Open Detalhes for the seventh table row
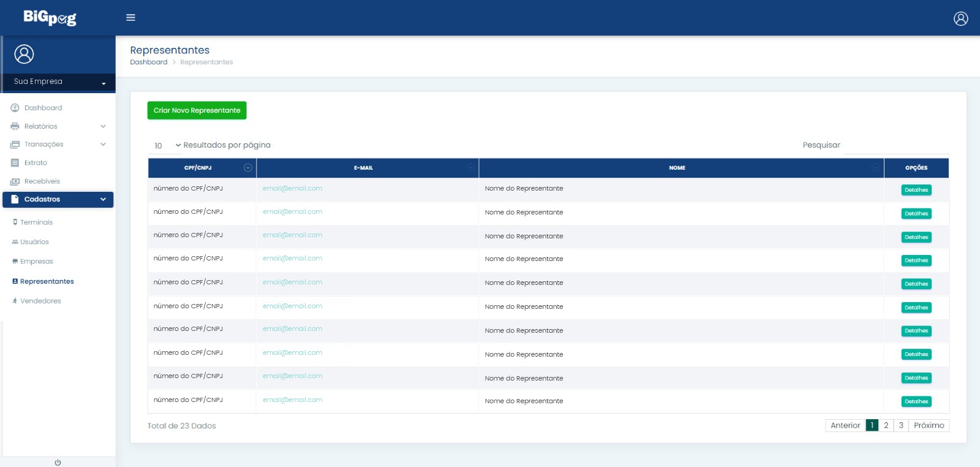This screenshot has height=467, width=980. coord(916,331)
